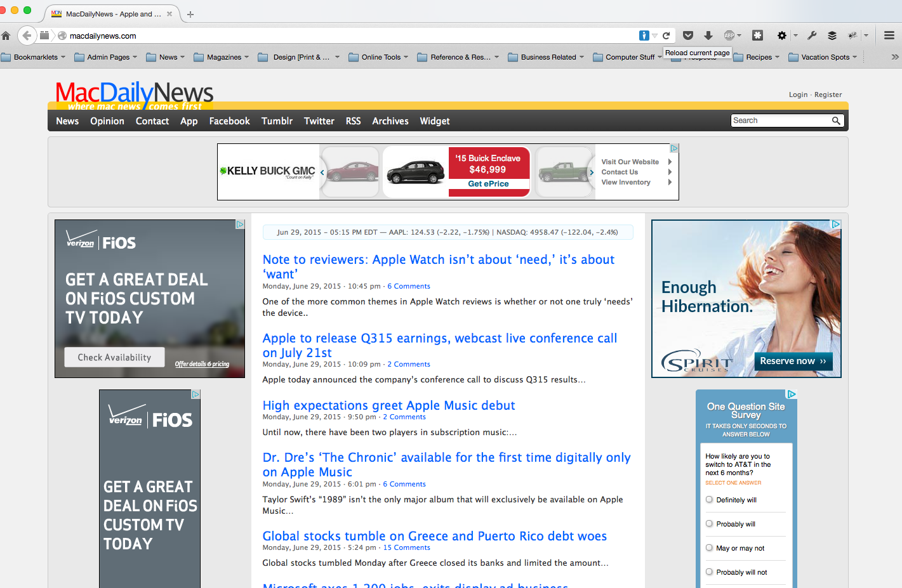Screen dimensions: 902x588
Task: Open the Downloads arrow icon
Action: pyautogui.click(x=708, y=36)
